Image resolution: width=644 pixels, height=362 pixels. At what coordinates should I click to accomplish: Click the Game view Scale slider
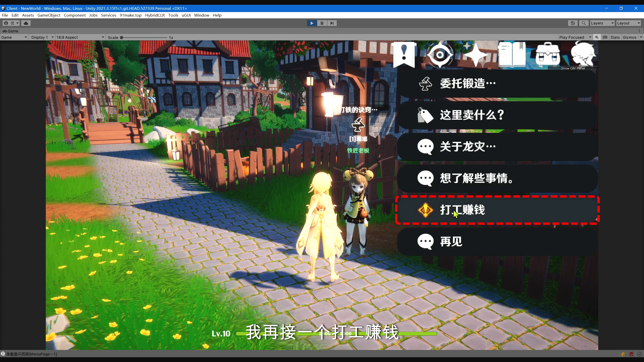(x=144, y=37)
